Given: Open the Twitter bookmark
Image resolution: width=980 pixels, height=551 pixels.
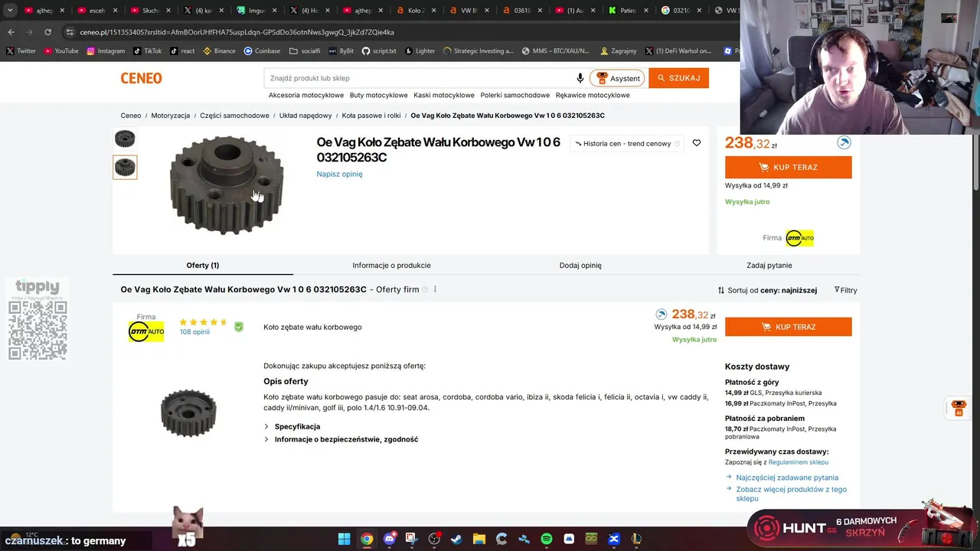Looking at the screenshot, I should pyautogui.click(x=21, y=51).
